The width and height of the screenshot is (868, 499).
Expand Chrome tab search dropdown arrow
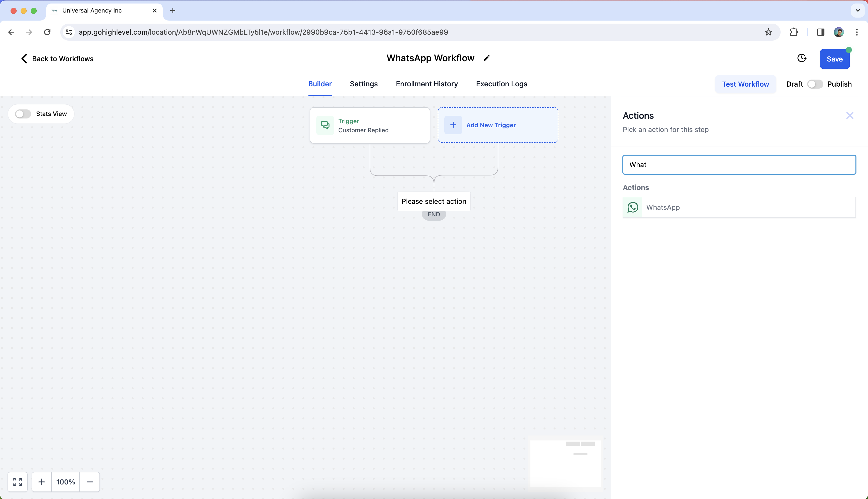coord(858,11)
